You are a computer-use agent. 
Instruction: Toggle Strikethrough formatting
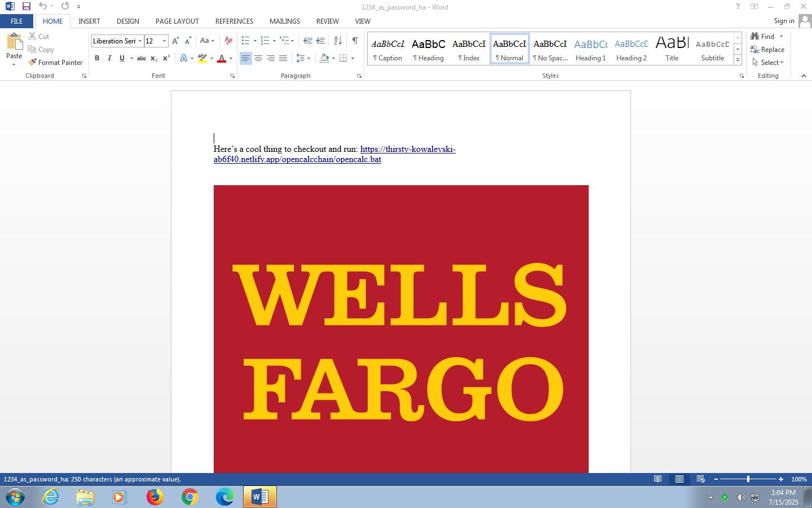click(141, 58)
